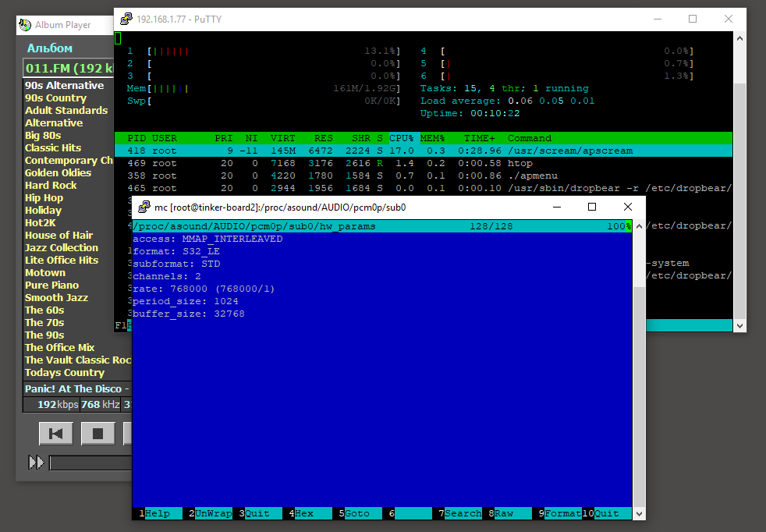Click the mc window scrollbar down arrow

[x=639, y=513]
